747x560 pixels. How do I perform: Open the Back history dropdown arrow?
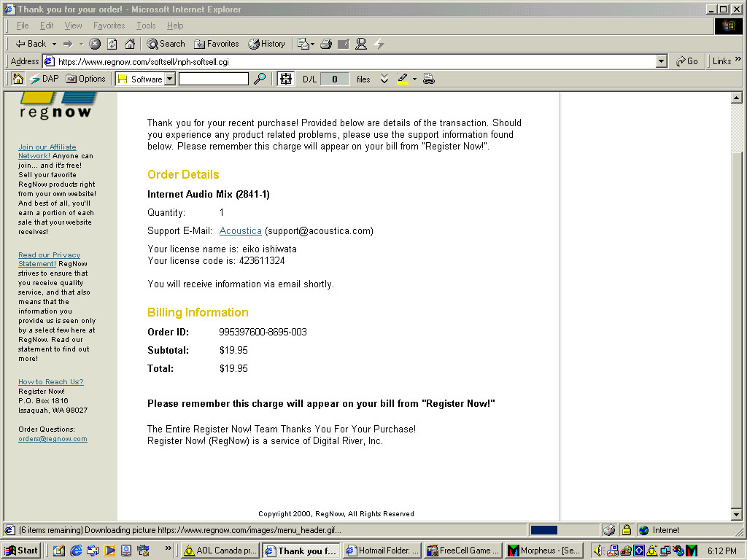click(x=54, y=44)
